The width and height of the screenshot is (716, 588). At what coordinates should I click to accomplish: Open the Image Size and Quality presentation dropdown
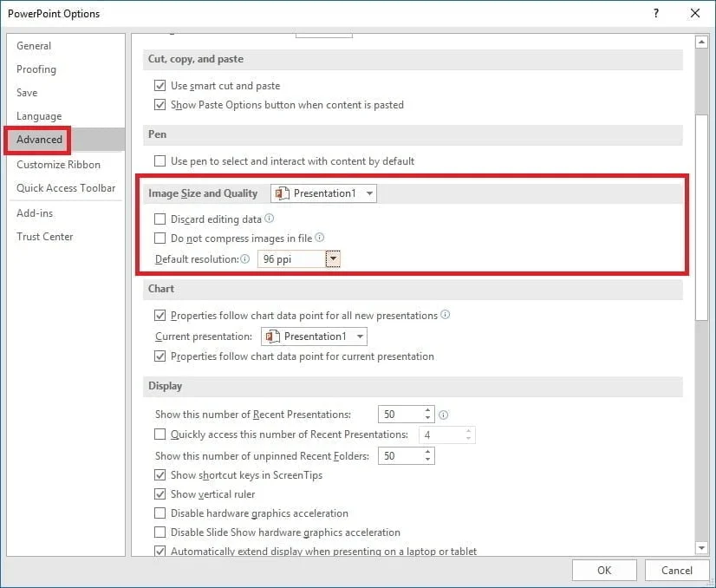368,193
